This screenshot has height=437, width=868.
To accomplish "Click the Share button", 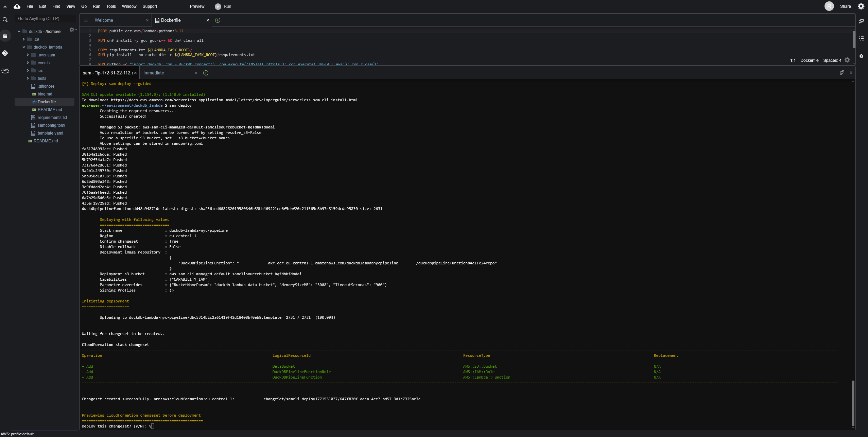I will (845, 6).
